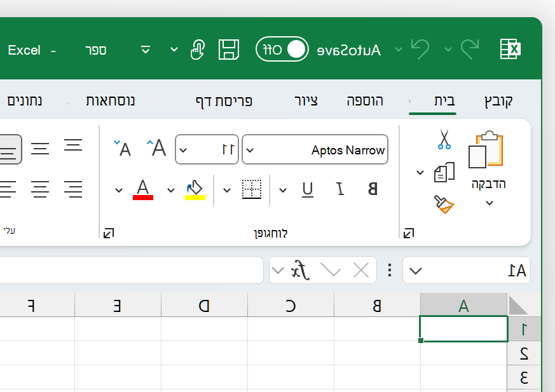Open the font size dropdown arrow
This screenshot has height=392, width=555.
(183, 150)
